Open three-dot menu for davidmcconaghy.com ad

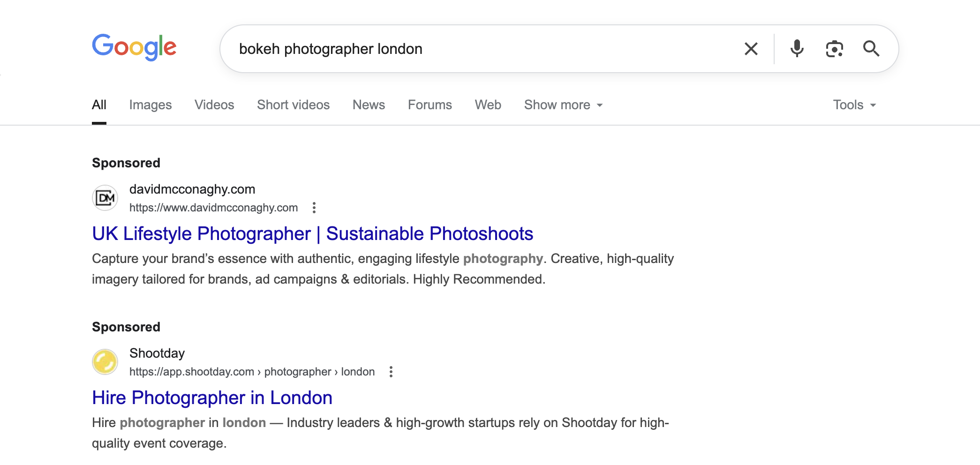[314, 208]
